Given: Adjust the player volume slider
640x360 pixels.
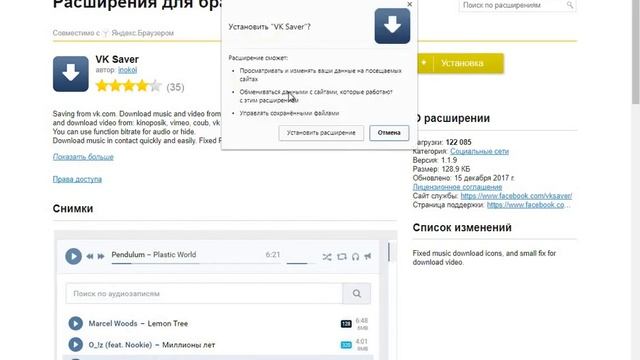Looking at the screenshot, I should pyautogui.click(x=301, y=264).
